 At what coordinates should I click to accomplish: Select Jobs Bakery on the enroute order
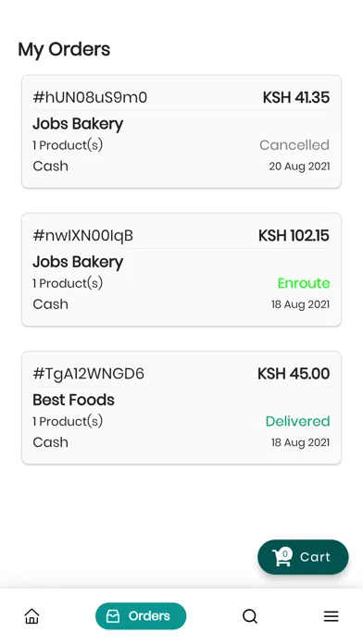(x=78, y=262)
